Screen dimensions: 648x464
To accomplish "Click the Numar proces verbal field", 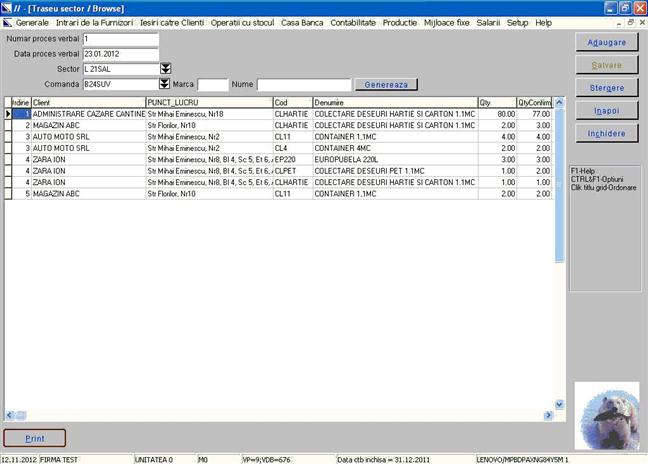I will point(120,39).
